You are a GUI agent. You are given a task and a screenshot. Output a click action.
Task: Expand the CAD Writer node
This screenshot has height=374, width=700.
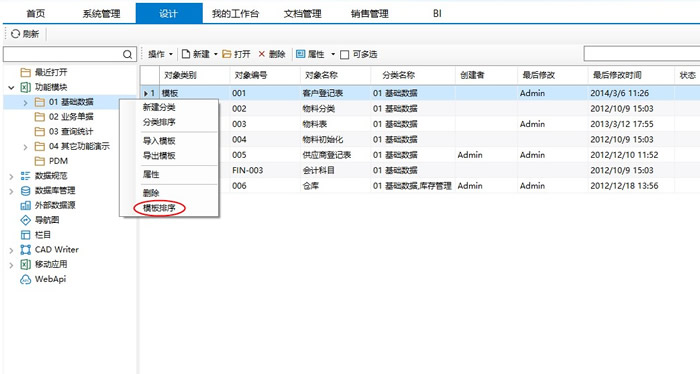(11, 250)
